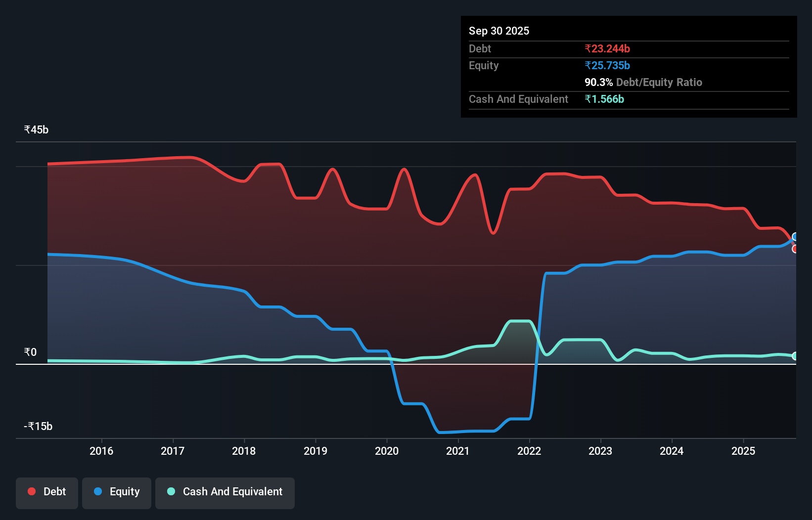Image resolution: width=812 pixels, height=520 pixels.
Task: Expand the Sep 30 2025 tooltip panel
Action: tap(499, 31)
